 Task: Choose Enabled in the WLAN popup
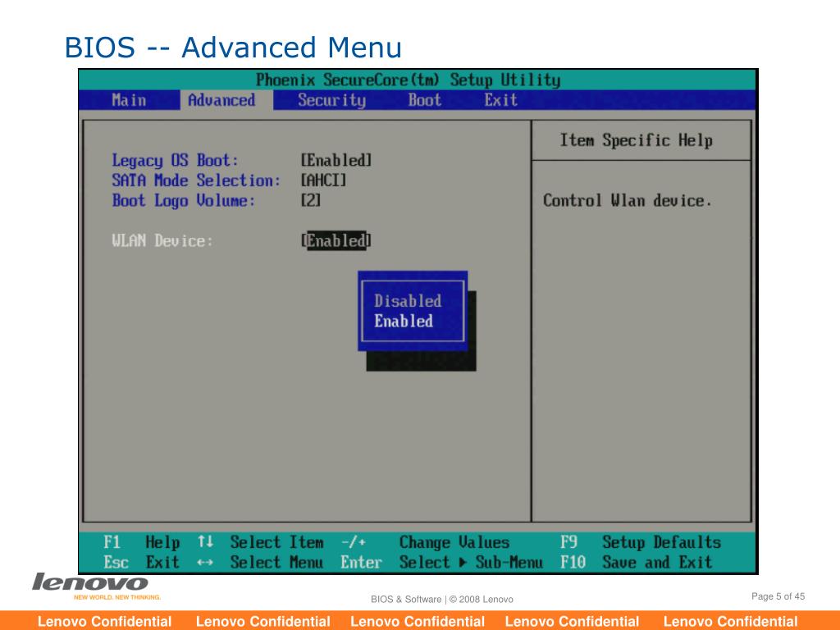pyautogui.click(x=404, y=322)
